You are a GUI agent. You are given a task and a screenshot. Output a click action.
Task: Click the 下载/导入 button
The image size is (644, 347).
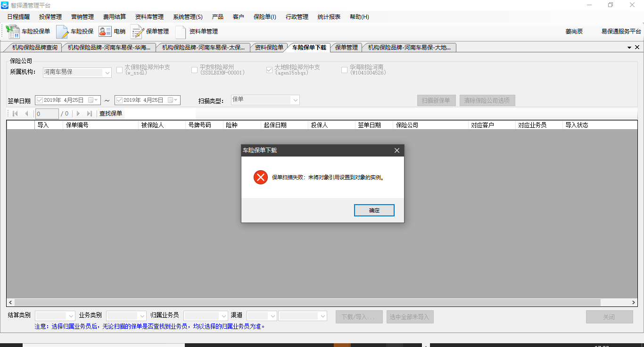pos(359,317)
